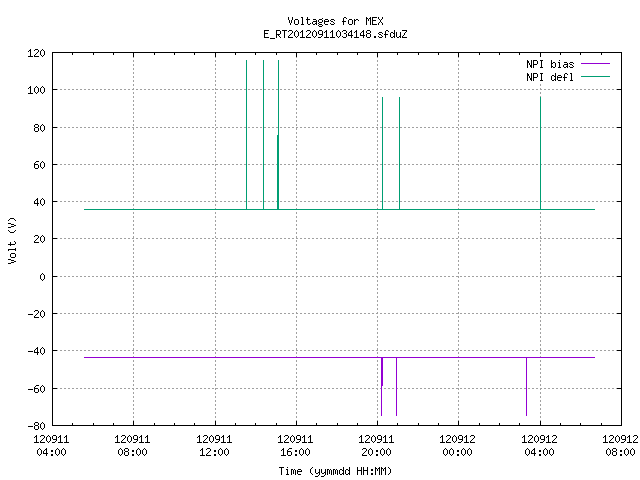Click the y-axis tick label 0

pyautogui.click(x=42, y=277)
